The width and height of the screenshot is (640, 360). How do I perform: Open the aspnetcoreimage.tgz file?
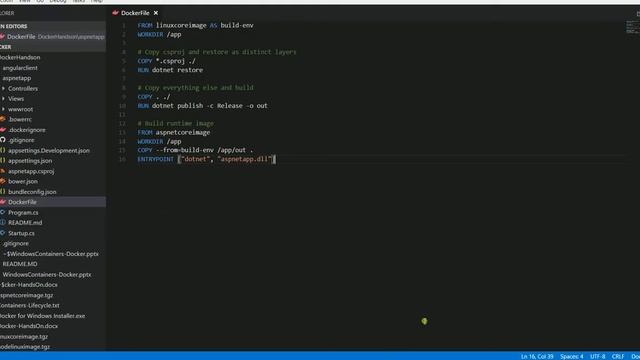[27, 295]
